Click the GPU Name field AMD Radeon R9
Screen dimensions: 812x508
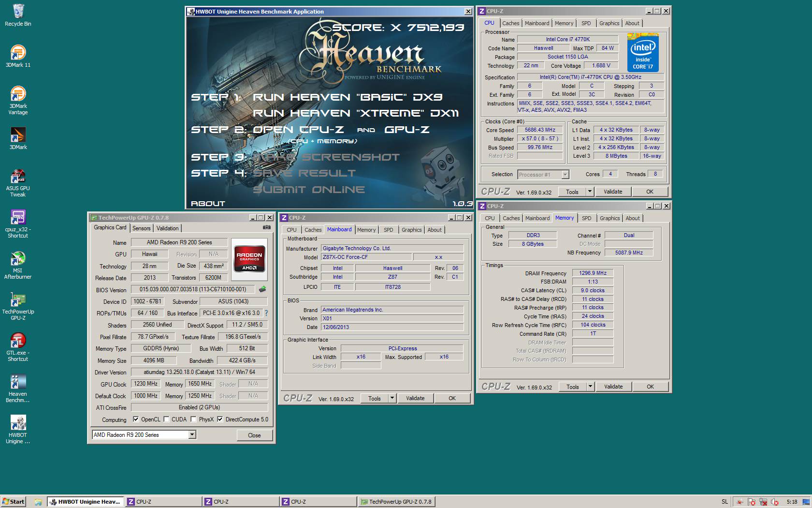[179, 242]
